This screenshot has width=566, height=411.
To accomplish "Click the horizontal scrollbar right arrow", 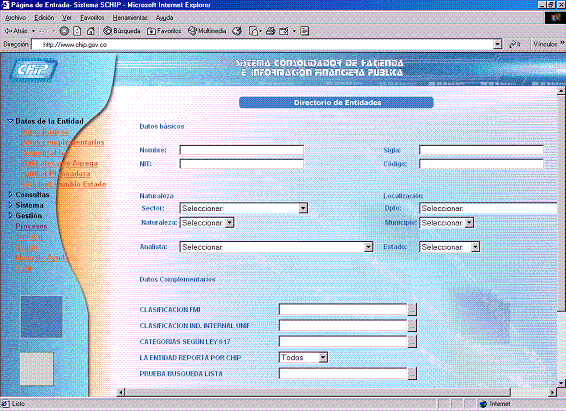I will (x=552, y=392).
